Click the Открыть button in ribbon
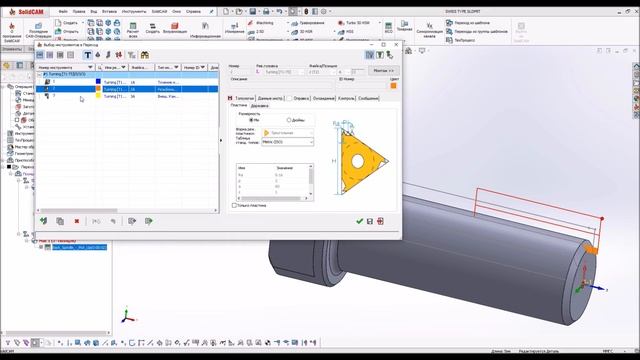Viewport: 640px width, 360px height. (66, 31)
